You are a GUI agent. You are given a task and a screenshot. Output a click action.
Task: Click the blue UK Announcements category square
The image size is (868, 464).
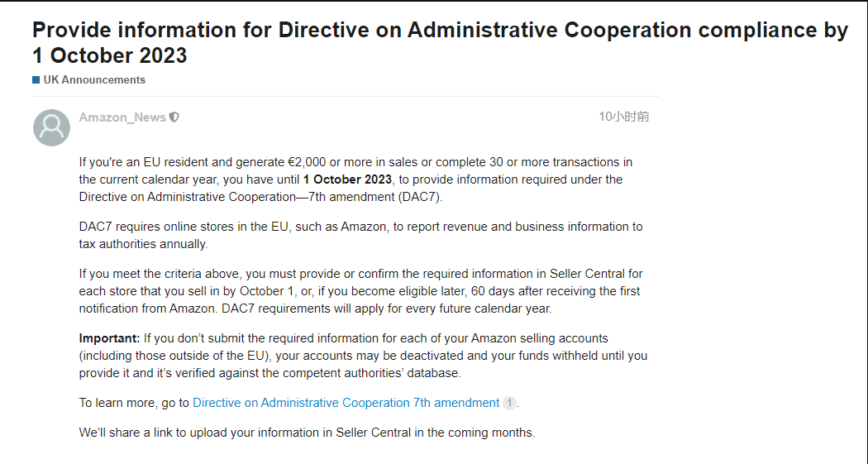(x=36, y=79)
